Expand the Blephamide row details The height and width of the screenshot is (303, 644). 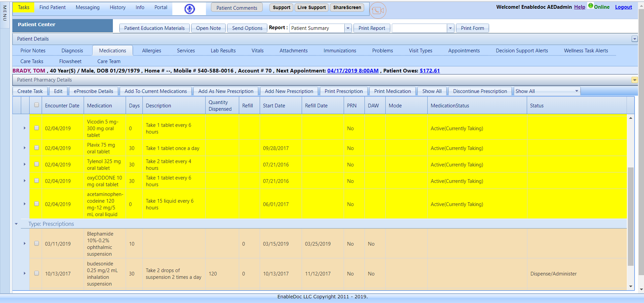click(25, 244)
